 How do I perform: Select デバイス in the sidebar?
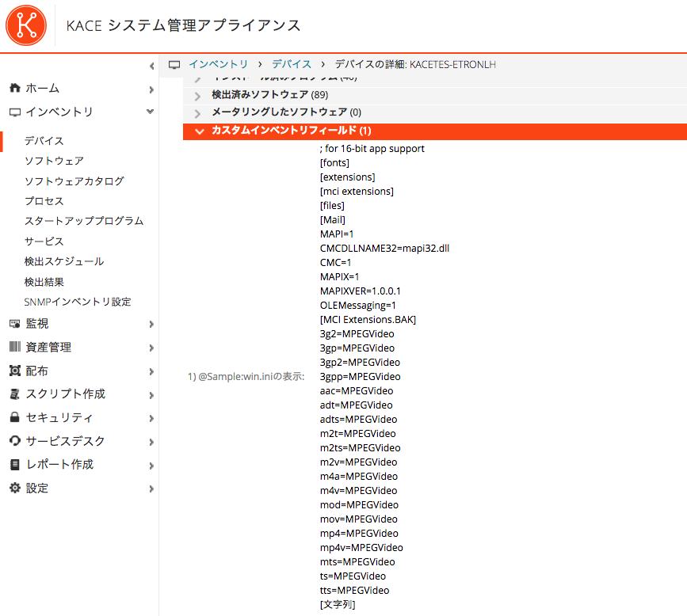44,141
